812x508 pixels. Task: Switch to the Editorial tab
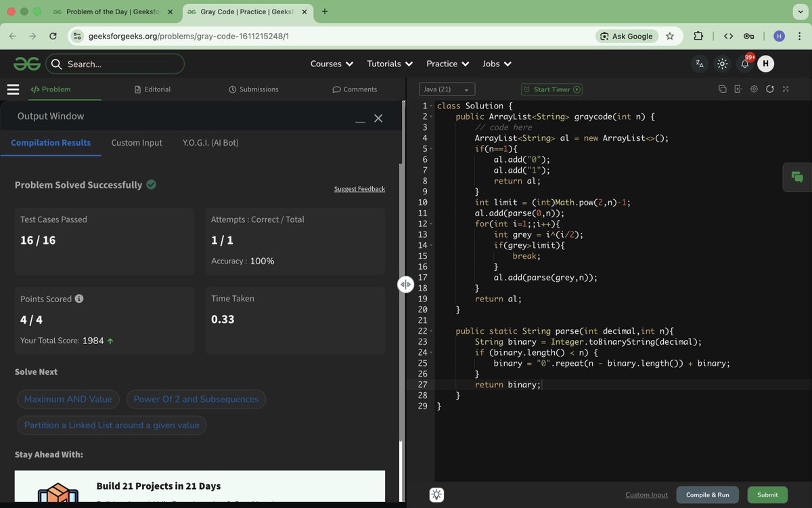coord(152,89)
